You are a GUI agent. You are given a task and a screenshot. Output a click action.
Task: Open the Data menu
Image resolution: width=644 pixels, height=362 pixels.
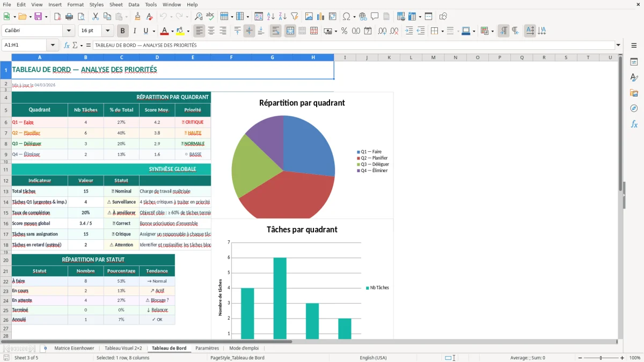pos(134,4)
